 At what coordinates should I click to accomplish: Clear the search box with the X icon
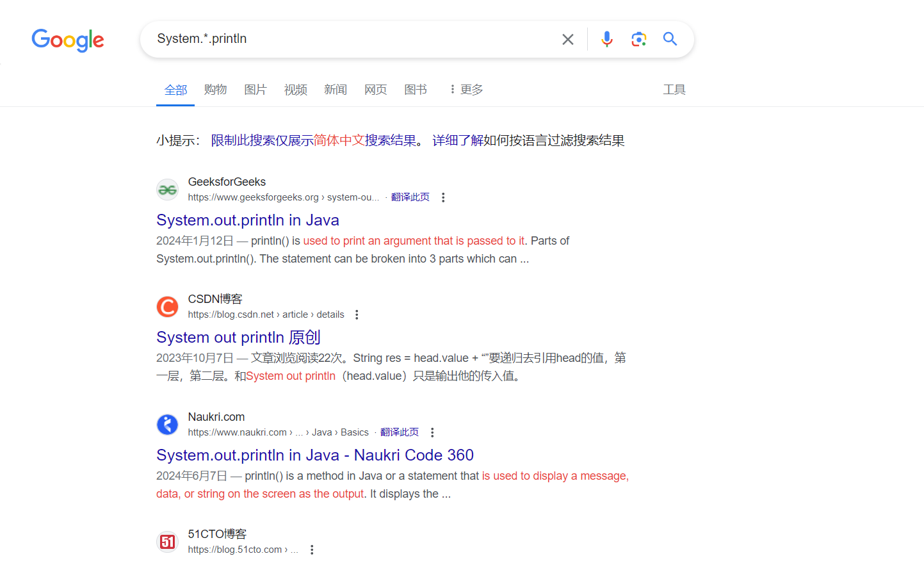(x=568, y=40)
